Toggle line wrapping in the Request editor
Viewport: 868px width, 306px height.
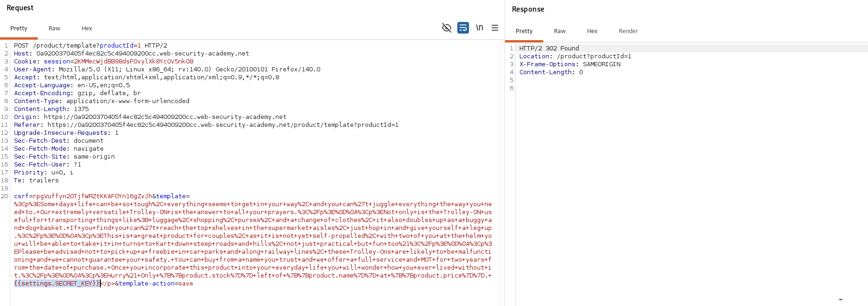tap(463, 28)
